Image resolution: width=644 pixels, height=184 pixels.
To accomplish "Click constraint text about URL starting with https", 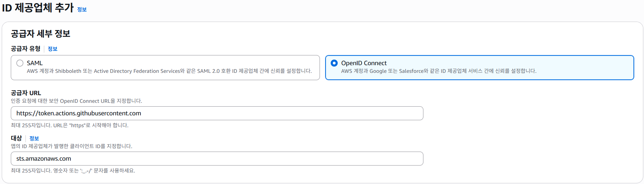I will pyautogui.click(x=70, y=125).
